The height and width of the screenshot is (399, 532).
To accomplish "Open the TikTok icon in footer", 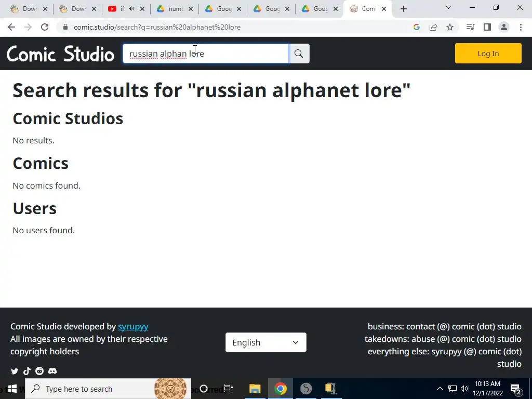I will [x=27, y=371].
